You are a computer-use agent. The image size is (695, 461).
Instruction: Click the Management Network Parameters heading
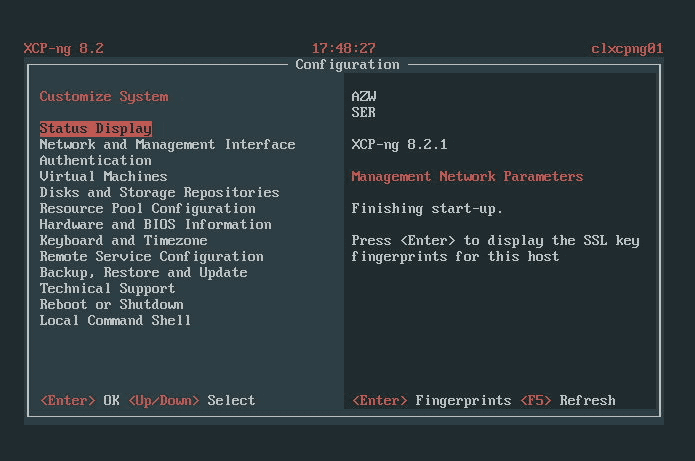coord(467,177)
